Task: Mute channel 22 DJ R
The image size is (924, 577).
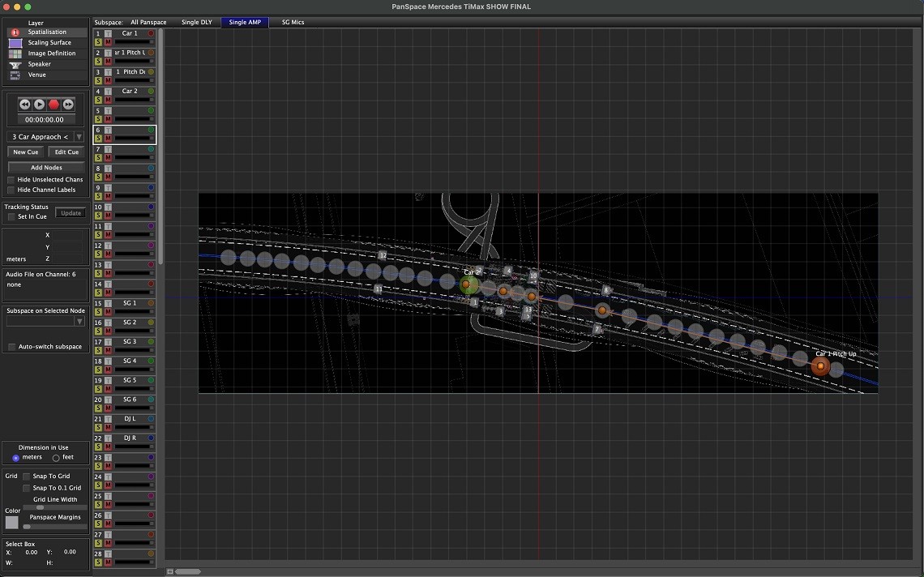Action: point(108,447)
